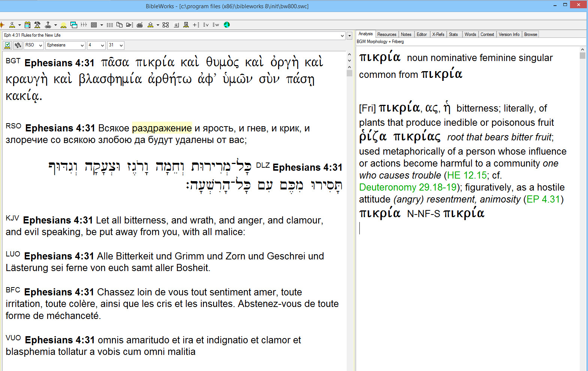Image resolution: width=588 pixels, height=371 pixels.
Task: Click the boxed alpha letter icon
Action: pos(176,25)
